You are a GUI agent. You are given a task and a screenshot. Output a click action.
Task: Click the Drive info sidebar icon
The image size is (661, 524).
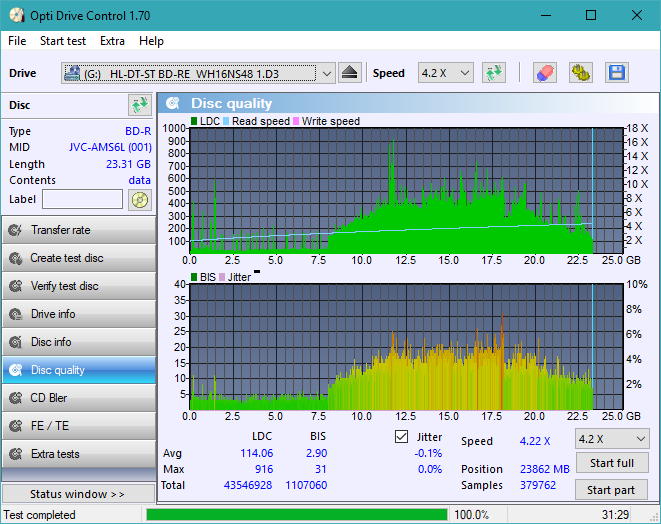[x=16, y=314]
